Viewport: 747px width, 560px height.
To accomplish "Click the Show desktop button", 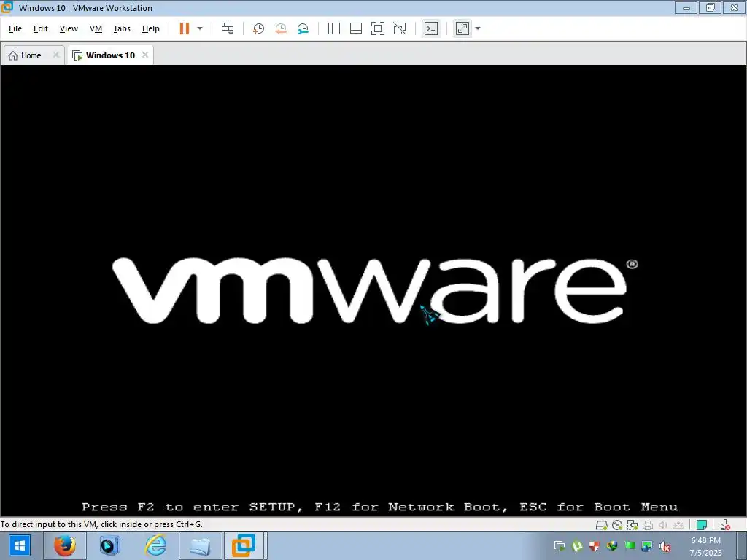I will [x=742, y=545].
